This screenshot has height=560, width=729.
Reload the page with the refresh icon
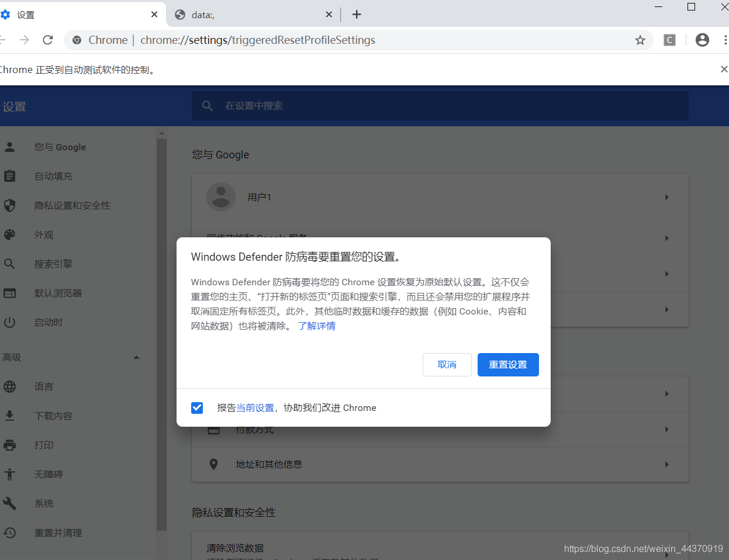click(48, 40)
